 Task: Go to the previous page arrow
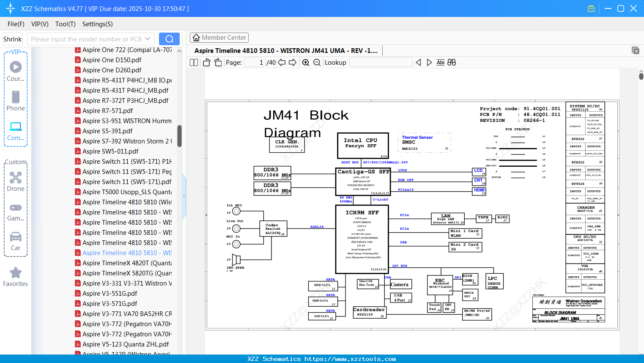[282, 63]
